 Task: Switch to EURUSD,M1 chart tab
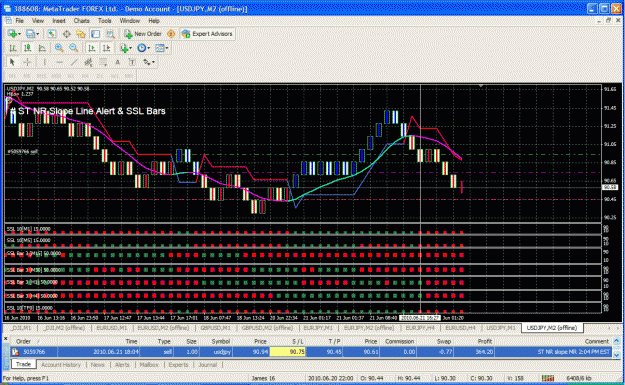tap(112, 328)
